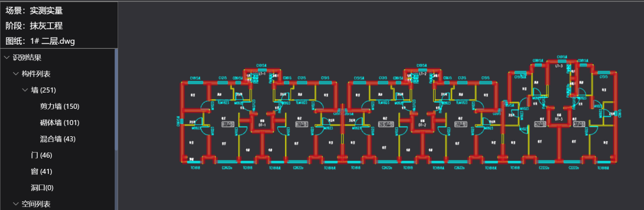Screen dimensions: 644x210
Task: Click the 阶段：抹灰工程 stage label
Action: tap(34, 25)
